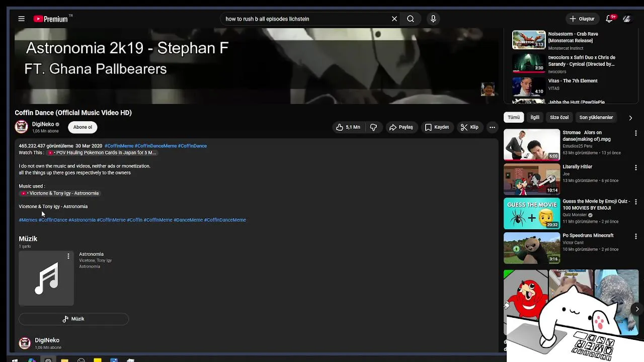Select the Son yüklenenler filter chip

(x=596, y=117)
